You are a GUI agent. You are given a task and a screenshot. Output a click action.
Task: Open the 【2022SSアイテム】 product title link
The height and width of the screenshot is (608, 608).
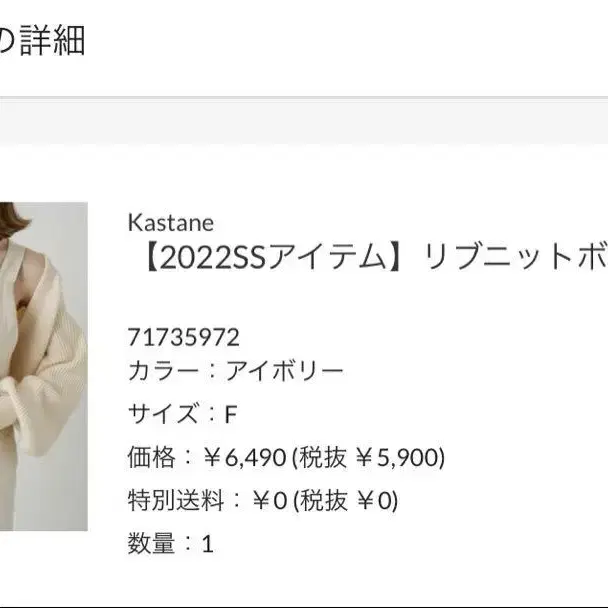(373, 257)
